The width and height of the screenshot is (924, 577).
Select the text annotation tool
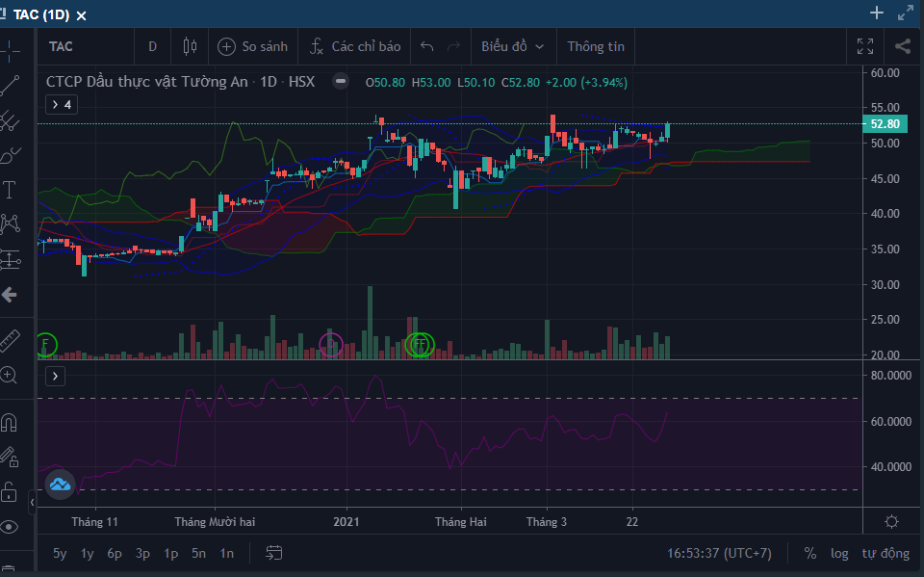click(10, 190)
